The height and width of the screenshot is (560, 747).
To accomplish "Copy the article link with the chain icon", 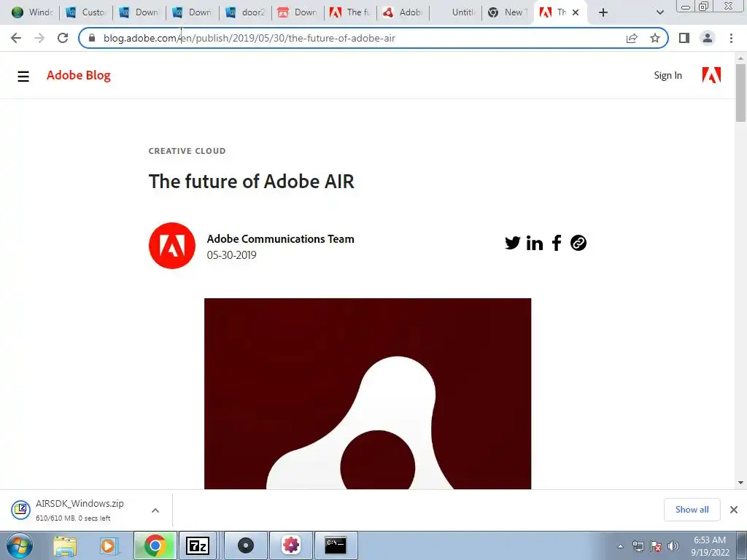I will [578, 243].
